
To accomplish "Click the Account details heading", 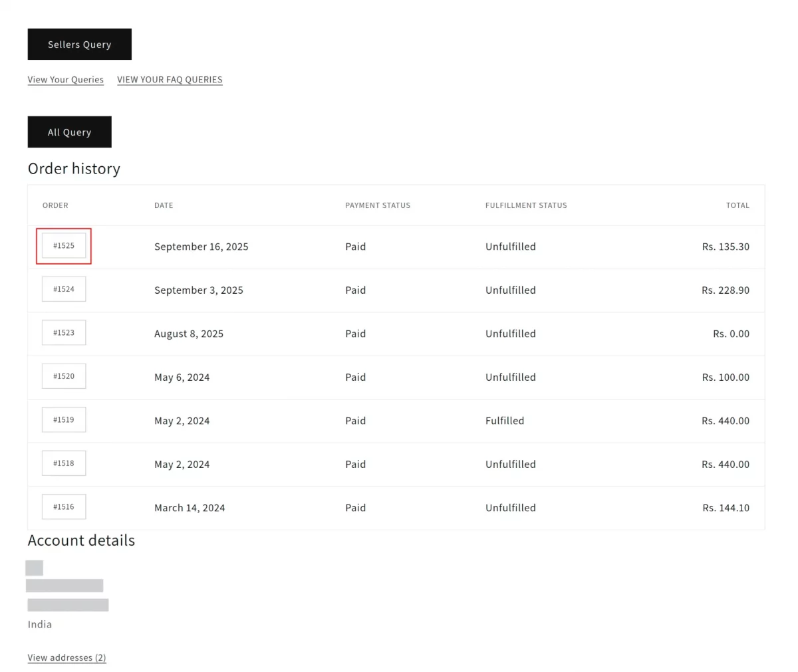I will (81, 540).
